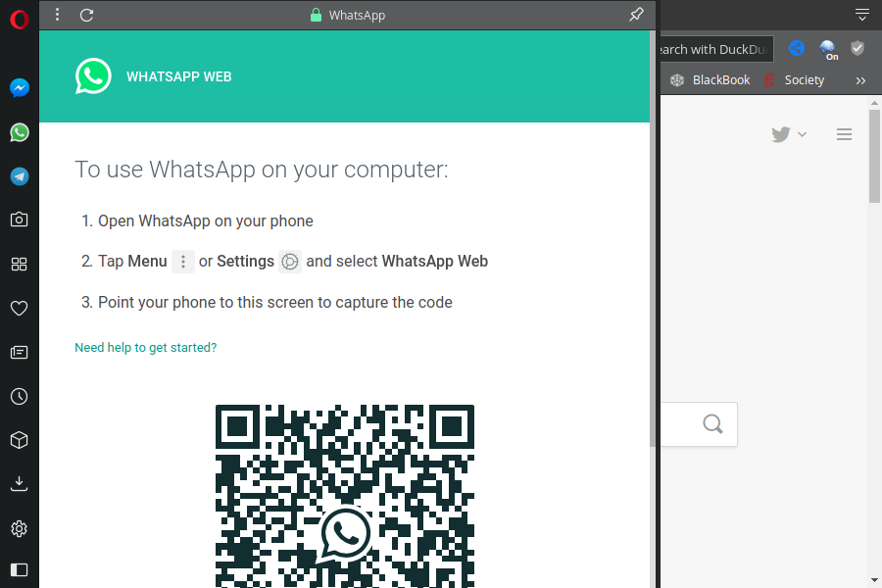Click the WhatsApp QR code
Viewport: 882px width, 588px height.
(x=345, y=496)
